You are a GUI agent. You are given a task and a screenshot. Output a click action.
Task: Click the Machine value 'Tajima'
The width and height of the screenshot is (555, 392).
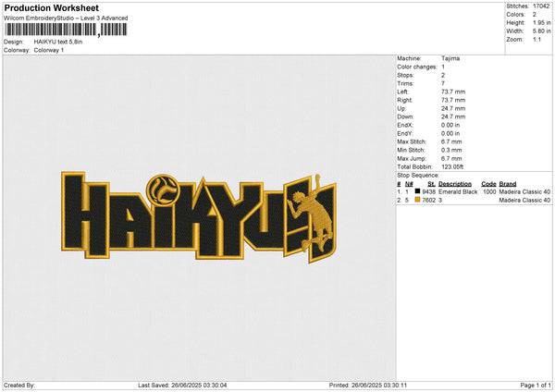coord(450,58)
